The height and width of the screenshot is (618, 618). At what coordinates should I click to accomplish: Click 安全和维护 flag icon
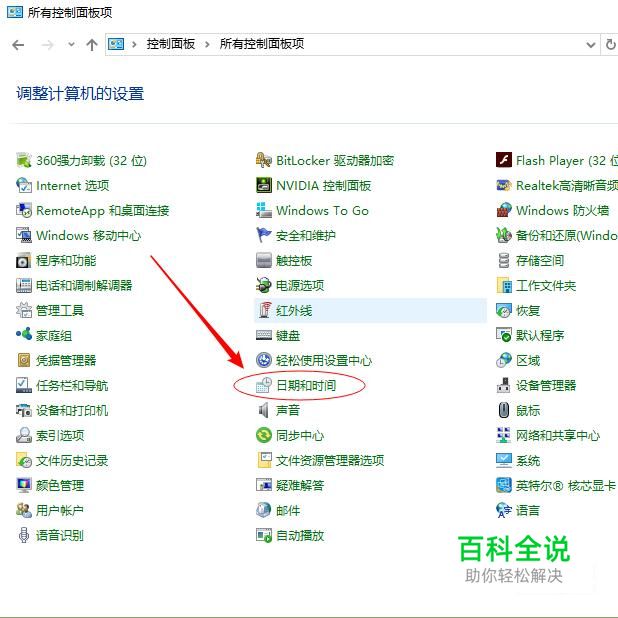(x=264, y=235)
